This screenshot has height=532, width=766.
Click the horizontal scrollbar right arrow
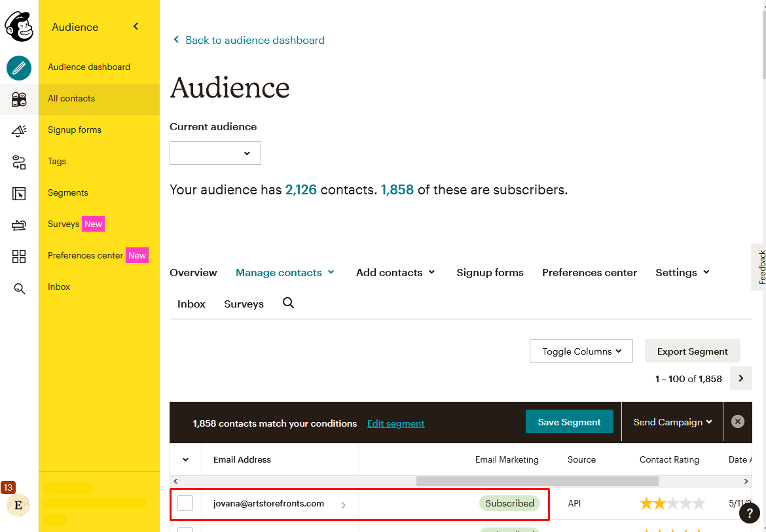click(746, 481)
